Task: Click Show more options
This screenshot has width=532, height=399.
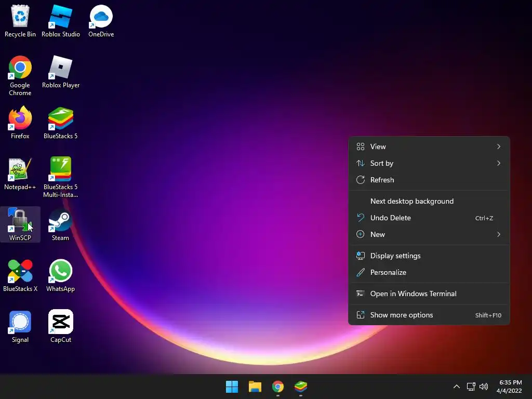Action: coord(429,315)
